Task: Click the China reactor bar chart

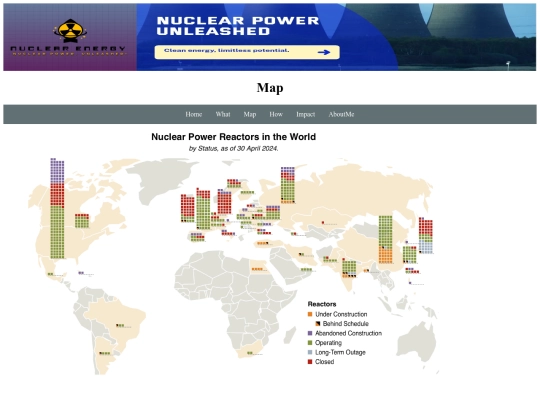Action: [x=385, y=240]
